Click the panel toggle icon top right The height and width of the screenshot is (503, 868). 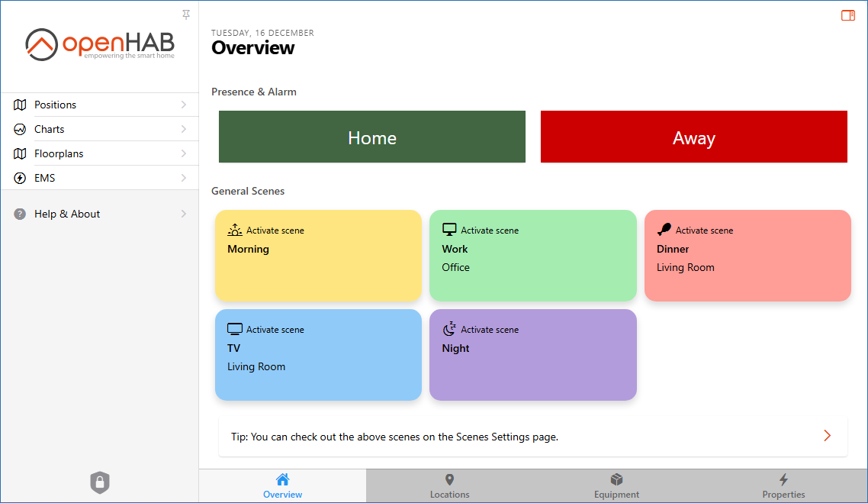point(847,15)
